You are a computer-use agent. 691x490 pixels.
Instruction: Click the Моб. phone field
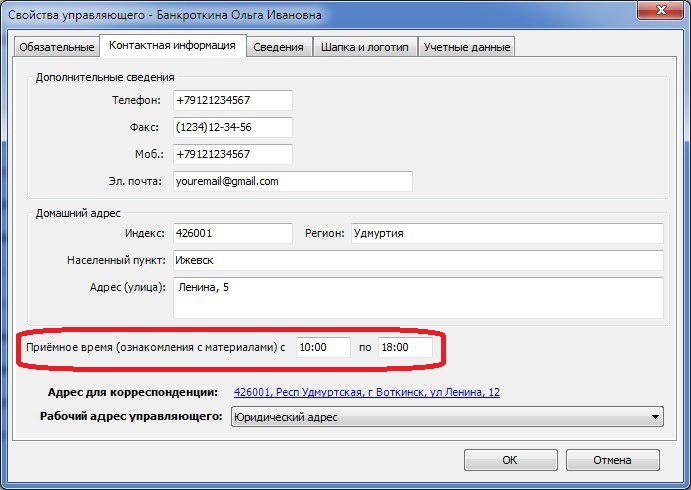pos(232,155)
